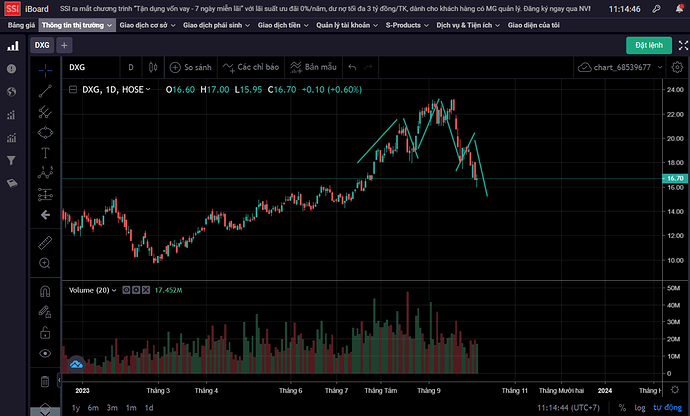Open the pitchfork drawing tools
Viewport: 690px width, 416px height.
coord(45,112)
